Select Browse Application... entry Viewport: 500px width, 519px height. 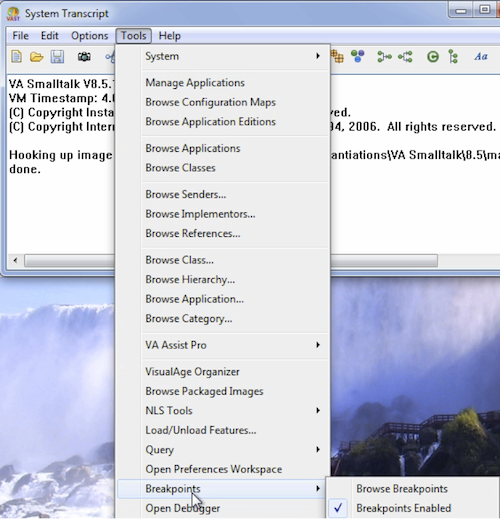(x=222, y=299)
